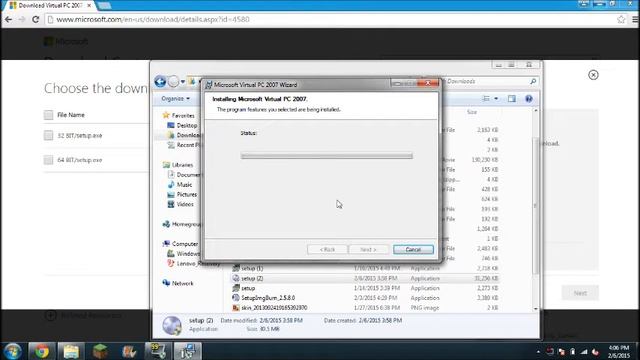The height and width of the screenshot is (360, 640).
Task: Select Recent Places in navigation pane
Action: tap(184, 145)
